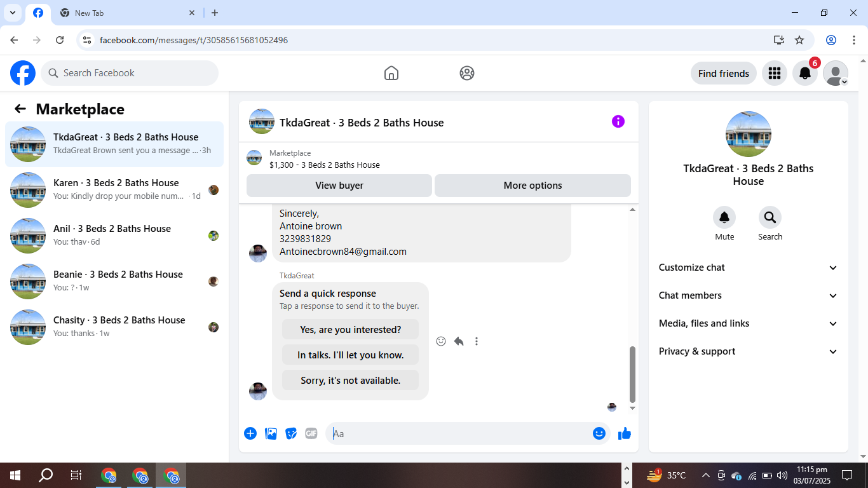
Task: Send a thumbs up like
Action: [x=625, y=433]
